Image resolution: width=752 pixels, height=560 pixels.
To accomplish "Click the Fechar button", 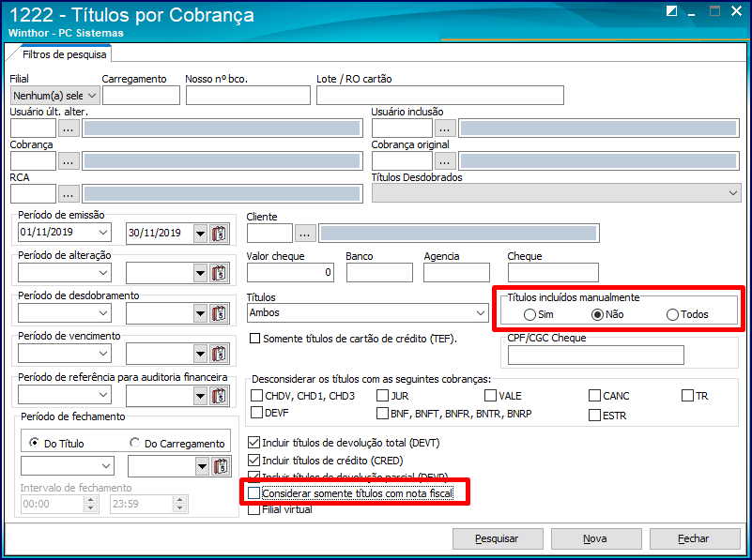I will (694, 539).
